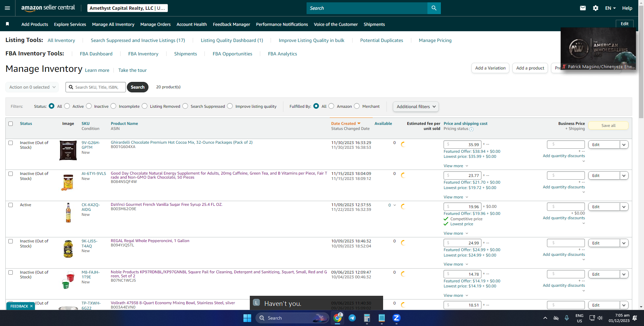Select the Inactive status radio button

[x=89, y=106]
